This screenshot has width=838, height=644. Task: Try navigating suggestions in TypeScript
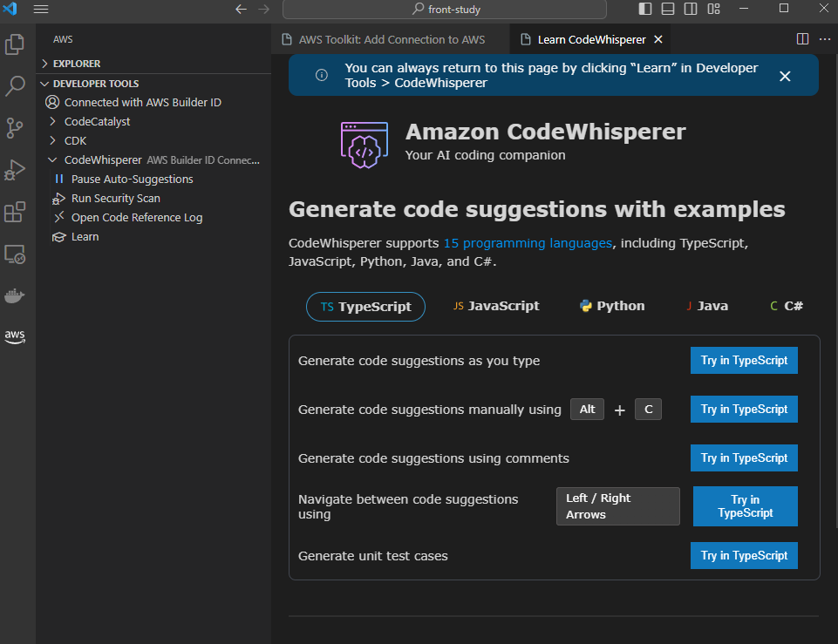pos(745,506)
